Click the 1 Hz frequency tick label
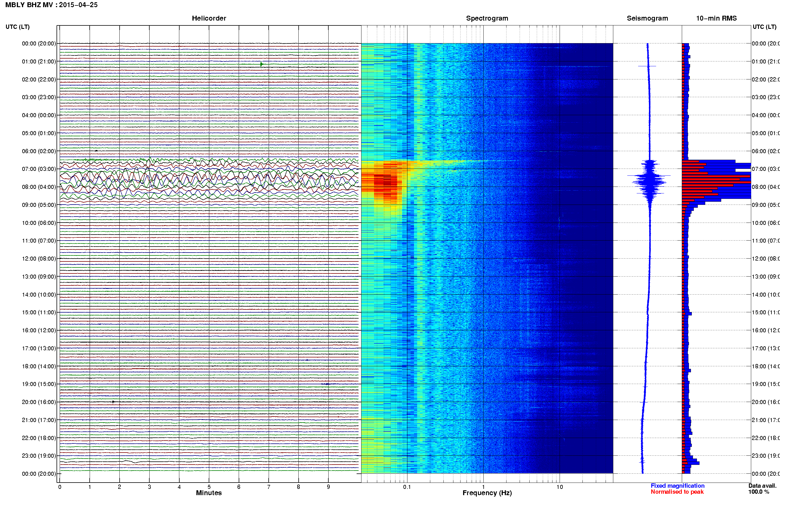Viewport: 812px width, 508px height. point(483,487)
